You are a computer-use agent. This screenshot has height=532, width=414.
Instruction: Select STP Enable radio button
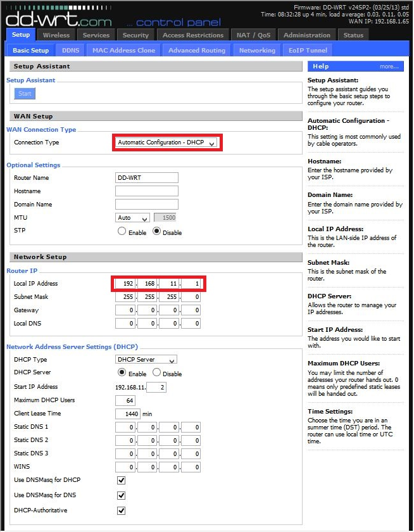click(x=122, y=231)
